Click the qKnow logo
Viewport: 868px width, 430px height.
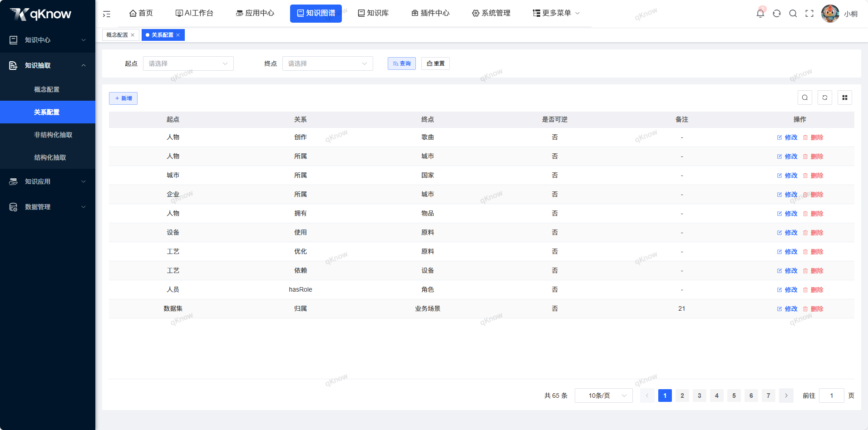pyautogui.click(x=41, y=14)
